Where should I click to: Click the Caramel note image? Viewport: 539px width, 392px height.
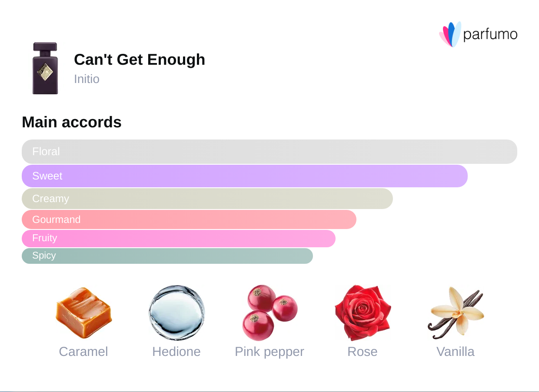[83, 312]
